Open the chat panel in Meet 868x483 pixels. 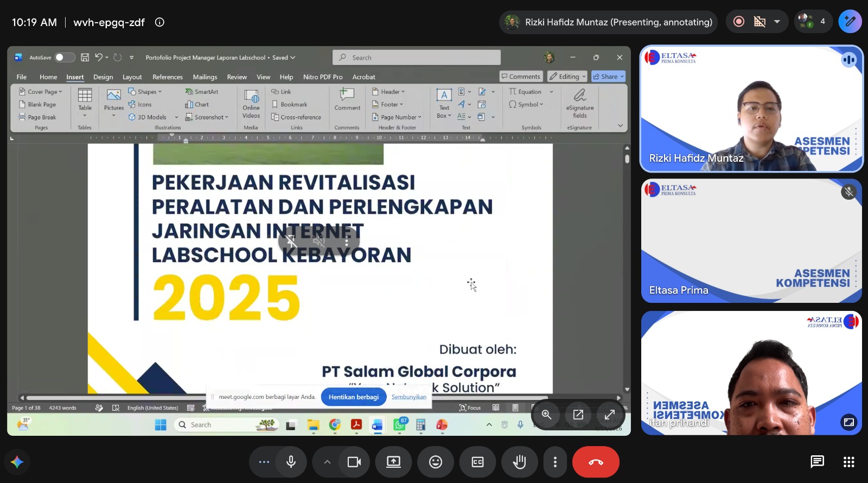click(x=817, y=462)
